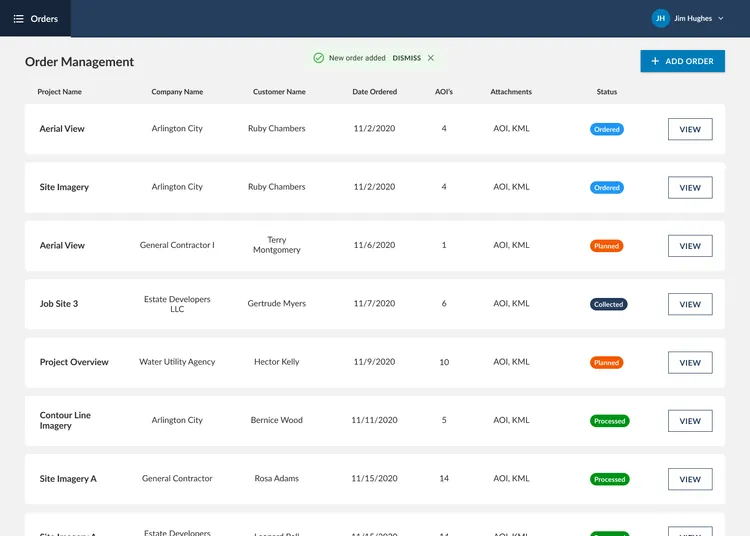Select the Orders title in top navigation
This screenshot has height=536, width=750.
coord(45,18)
